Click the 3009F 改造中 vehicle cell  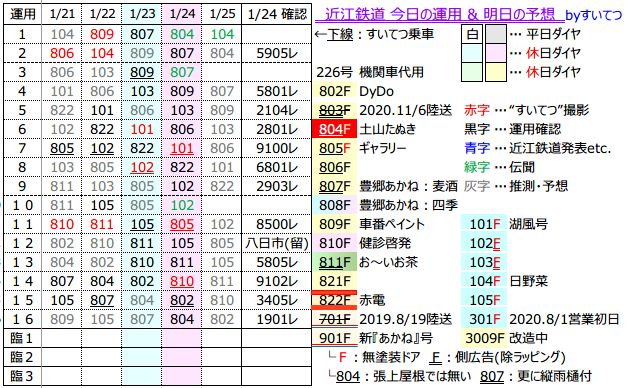pyautogui.click(x=484, y=338)
